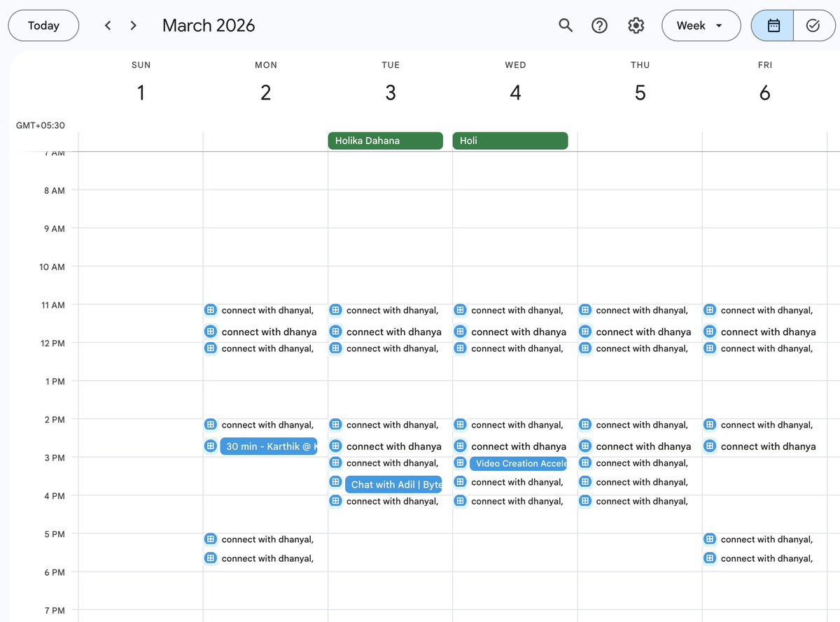Click booking icon beside Video Creation event

tap(460, 462)
